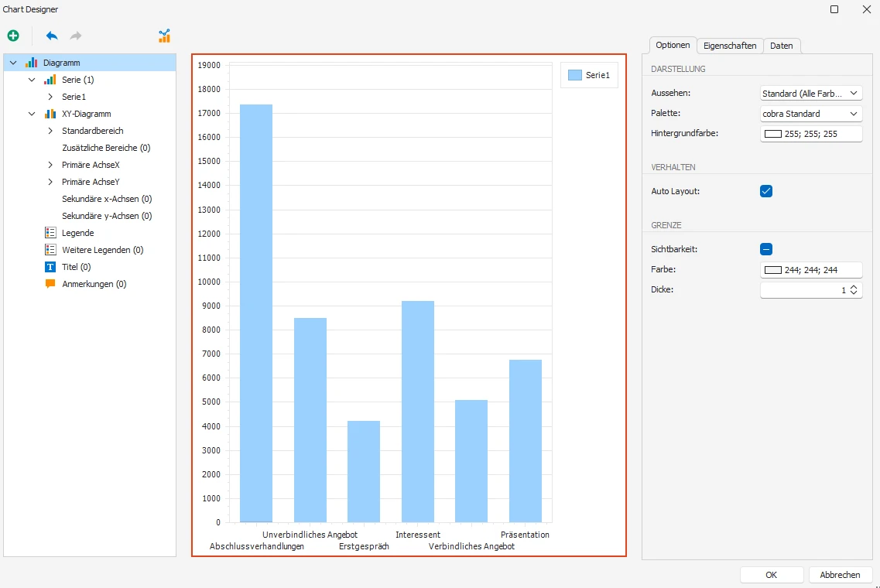Click the Präsentation bar in chart
The height and width of the screenshot is (588, 880).
point(526,441)
